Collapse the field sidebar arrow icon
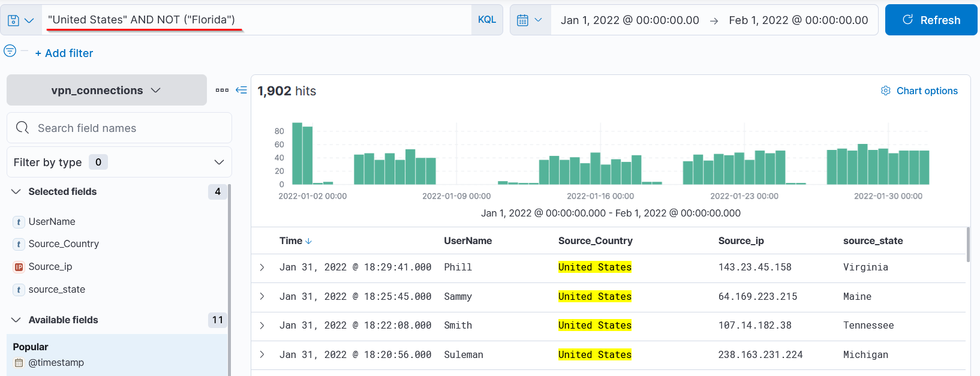Image resolution: width=980 pixels, height=376 pixels. click(241, 90)
